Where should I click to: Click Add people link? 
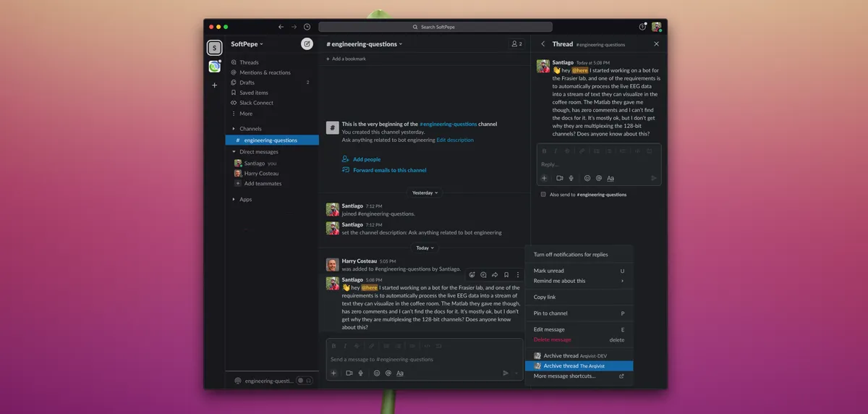[x=366, y=159]
